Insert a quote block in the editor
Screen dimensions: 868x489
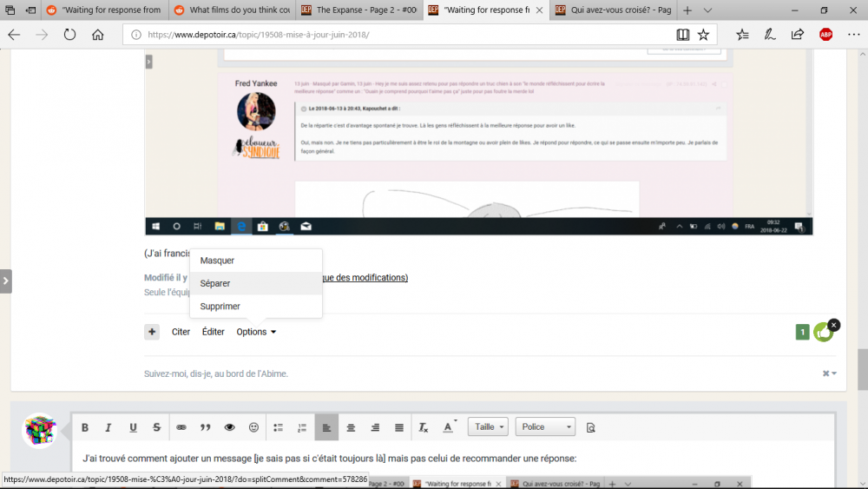click(206, 427)
